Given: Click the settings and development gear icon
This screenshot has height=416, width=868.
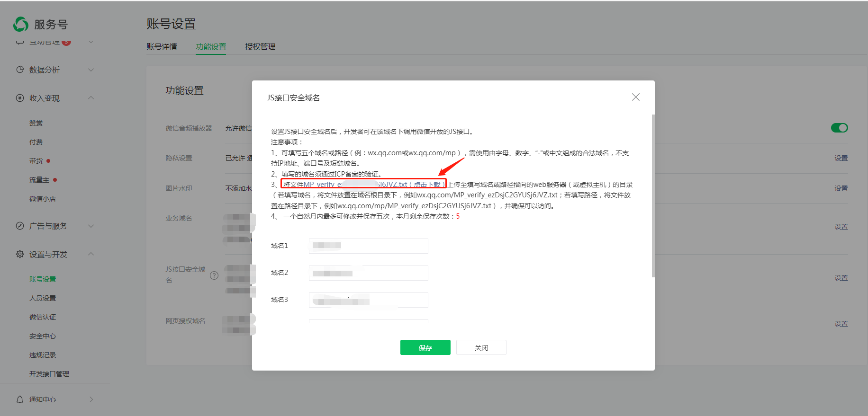Looking at the screenshot, I should pyautogui.click(x=20, y=254).
